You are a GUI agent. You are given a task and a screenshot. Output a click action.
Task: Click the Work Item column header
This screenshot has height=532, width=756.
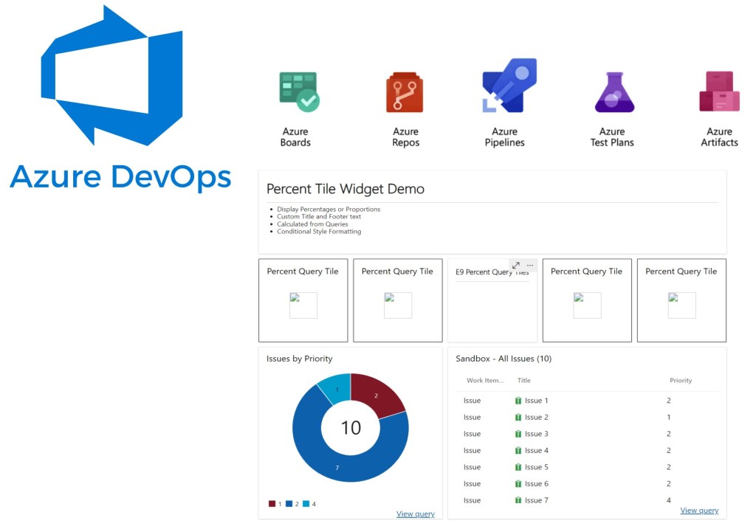[485, 381]
